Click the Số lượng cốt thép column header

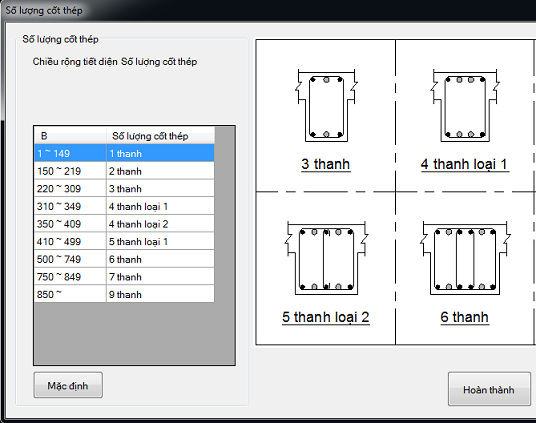[x=160, y=135]
